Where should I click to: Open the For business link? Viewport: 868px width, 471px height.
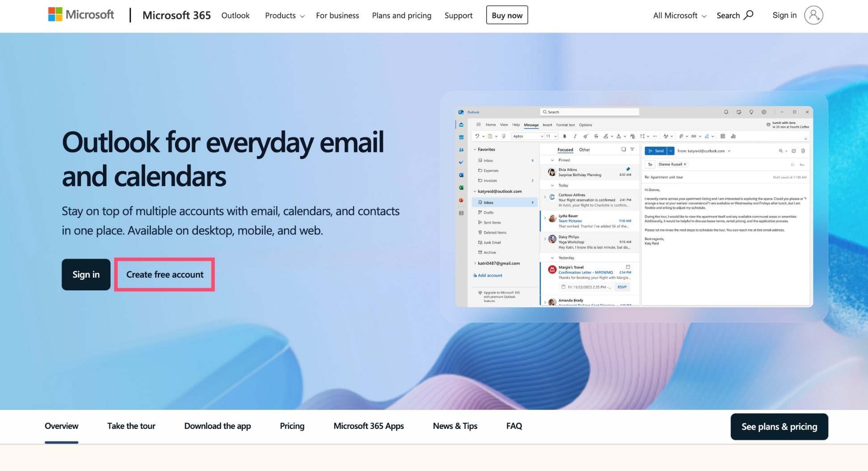(337, 15)
